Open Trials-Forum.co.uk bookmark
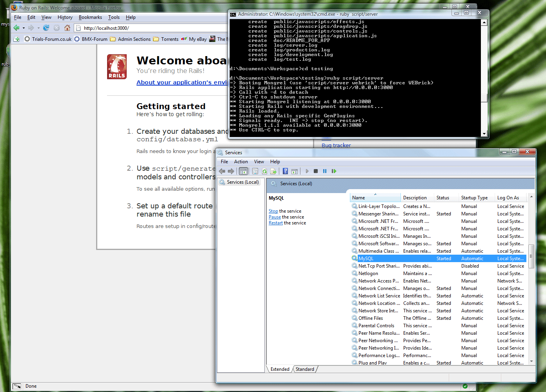Viewport: 546px width, 392px height. (48, 39)
